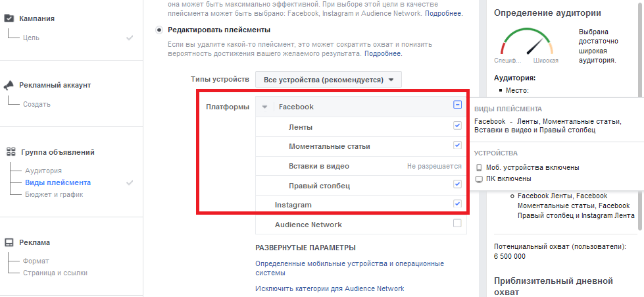644x297 pixels.
Task: Uncheck the Моментальные статьи checkbox
Action: (457, 145)
